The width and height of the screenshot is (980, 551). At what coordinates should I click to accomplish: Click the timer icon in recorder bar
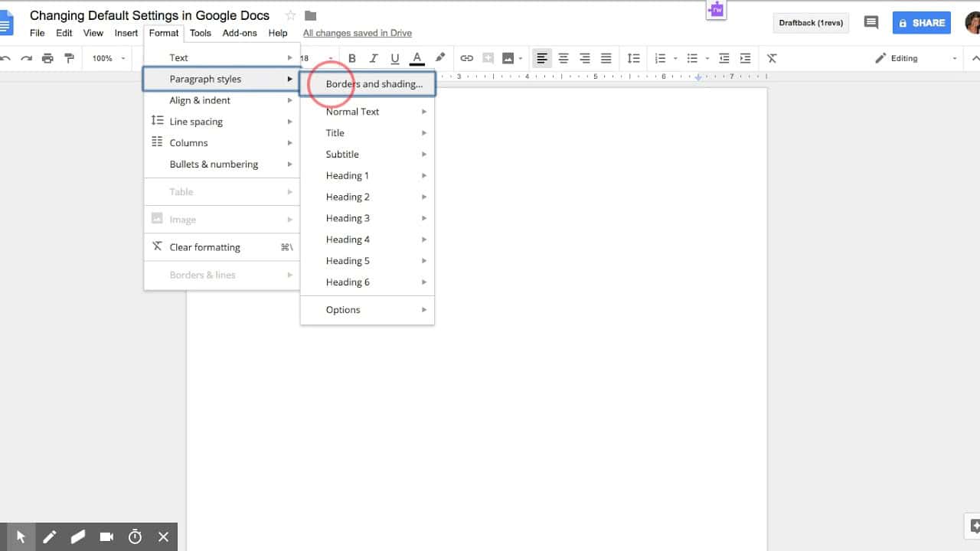[135, 536]
